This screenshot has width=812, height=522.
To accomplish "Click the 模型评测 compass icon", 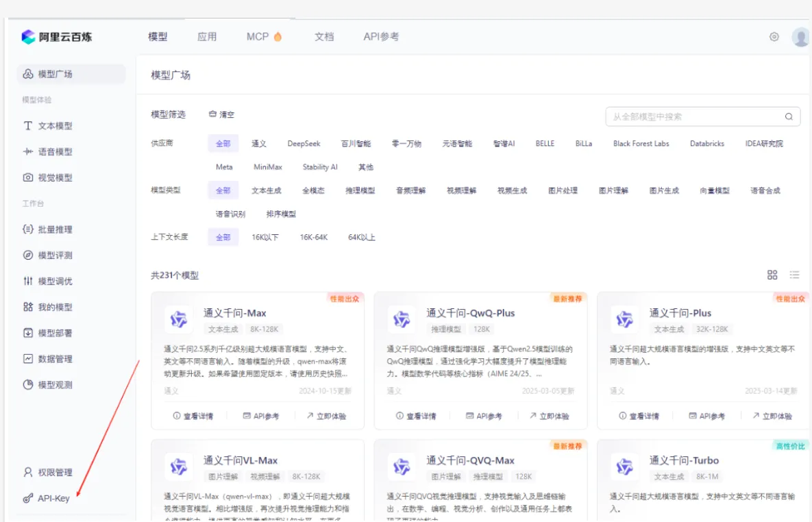I will (28, 256).
